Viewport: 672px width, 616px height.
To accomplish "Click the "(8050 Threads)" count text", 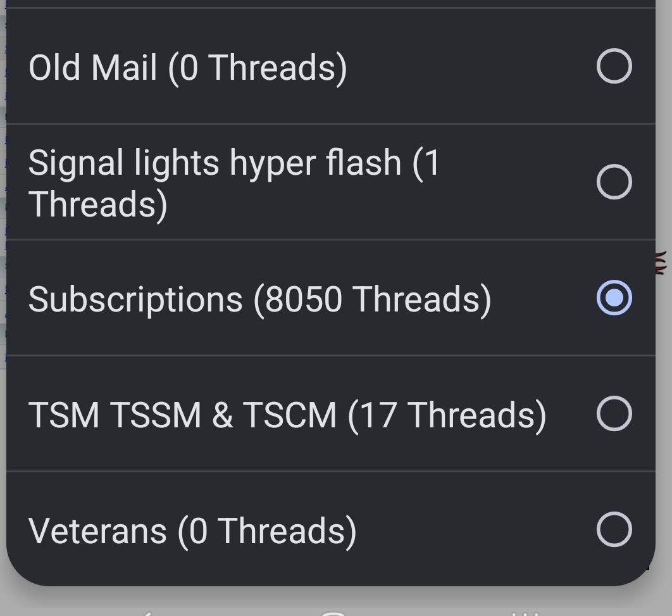I will [372, 299].
